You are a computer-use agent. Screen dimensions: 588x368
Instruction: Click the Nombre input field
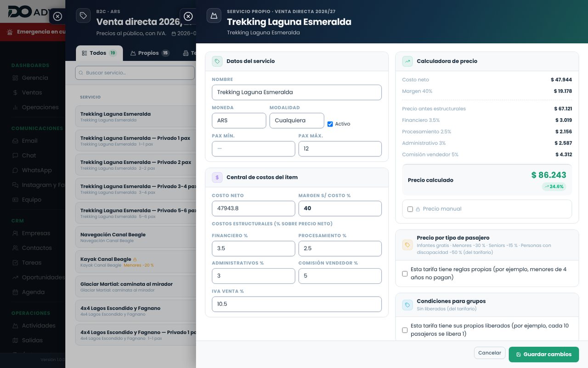(297, 92)
